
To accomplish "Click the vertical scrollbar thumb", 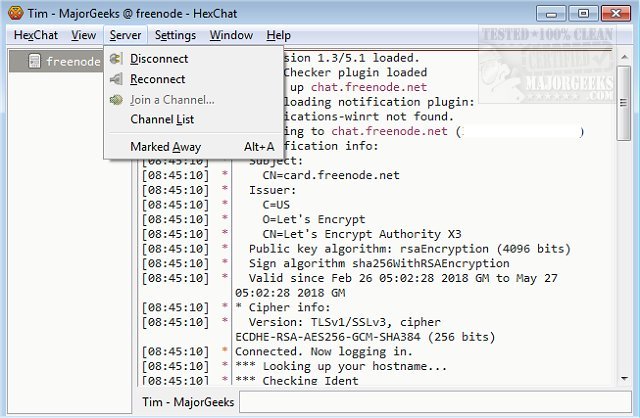I will click(624, 103).
